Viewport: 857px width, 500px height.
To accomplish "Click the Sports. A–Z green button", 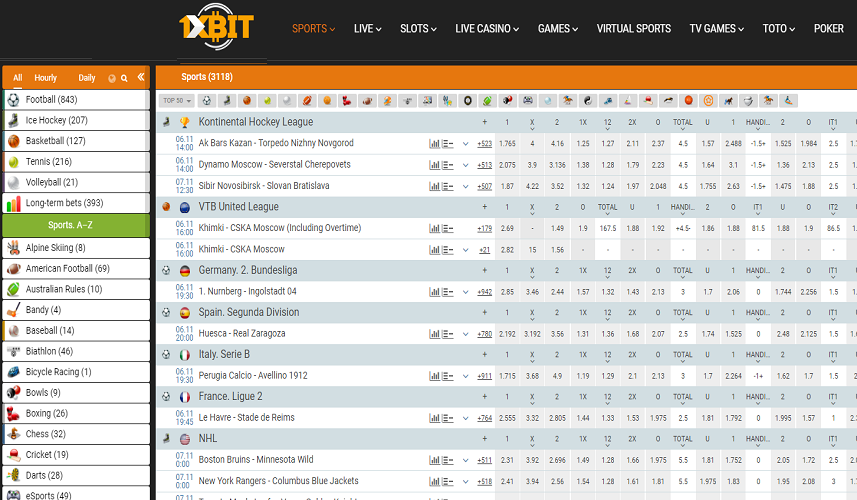I will 76,225.
